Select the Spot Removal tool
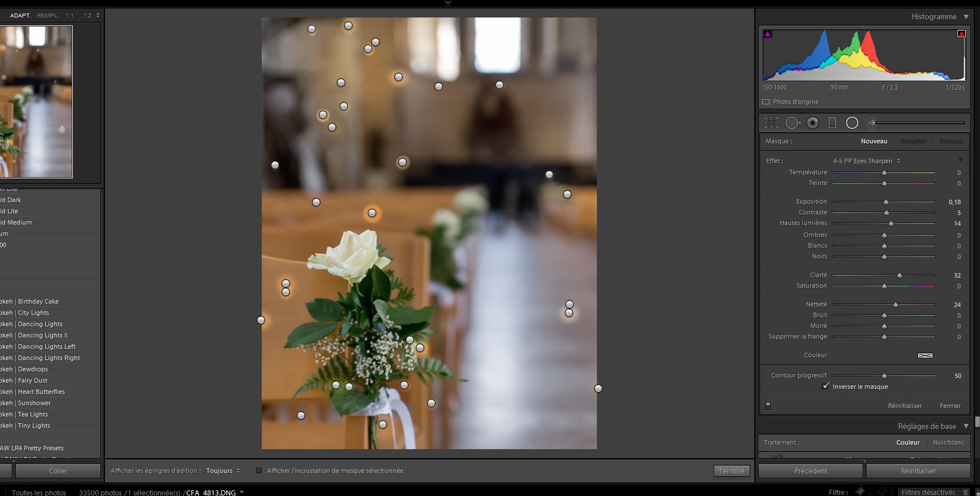Screen dimensions: 980x496 click(x=793, y=123)
